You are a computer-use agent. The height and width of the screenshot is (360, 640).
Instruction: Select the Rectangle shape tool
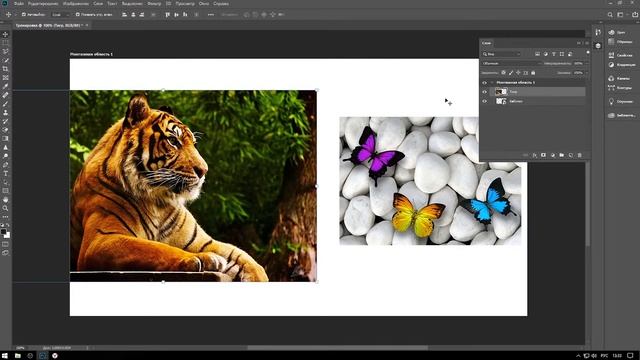(x=5, y=191)
